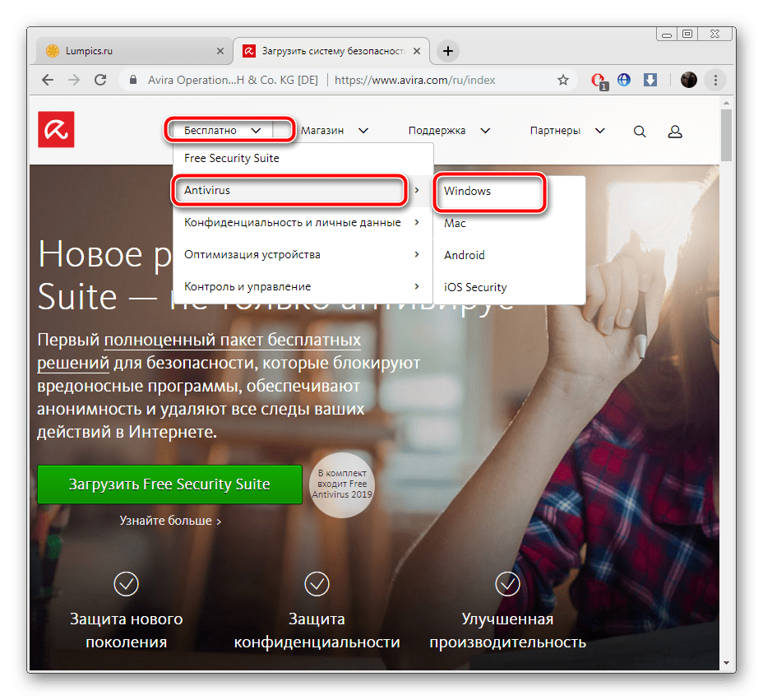Click the green Загрузить Free Security Suite button
The width and height of the screenshot is (763, 700).
[x=169, y=484]
